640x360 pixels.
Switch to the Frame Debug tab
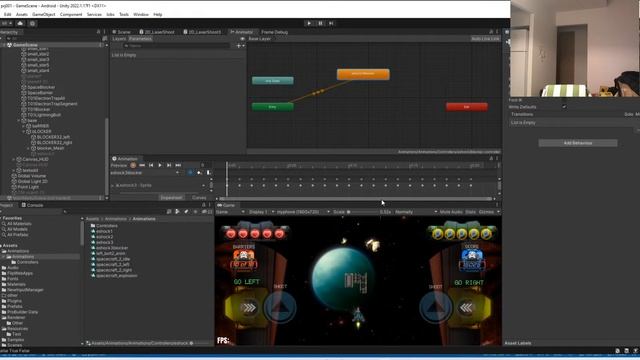click(274, 32)
